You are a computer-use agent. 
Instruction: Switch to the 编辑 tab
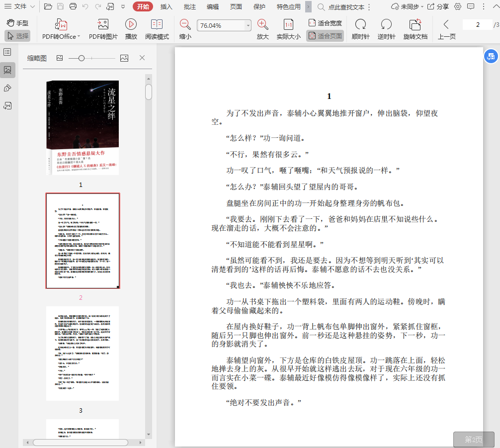pos(213,6)
